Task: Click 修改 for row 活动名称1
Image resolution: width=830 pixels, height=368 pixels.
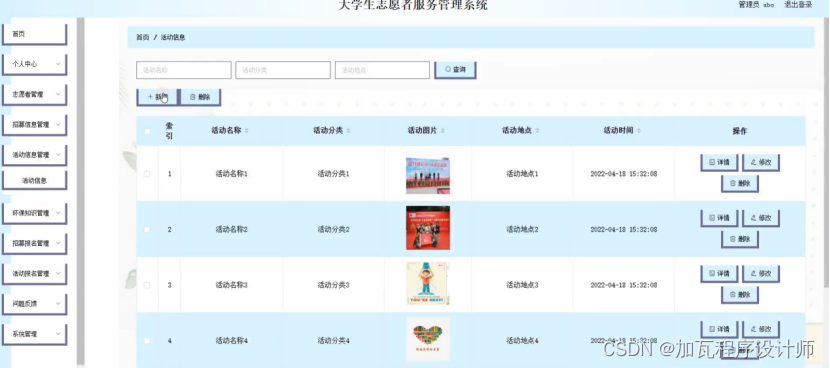Action: (761, 162)
